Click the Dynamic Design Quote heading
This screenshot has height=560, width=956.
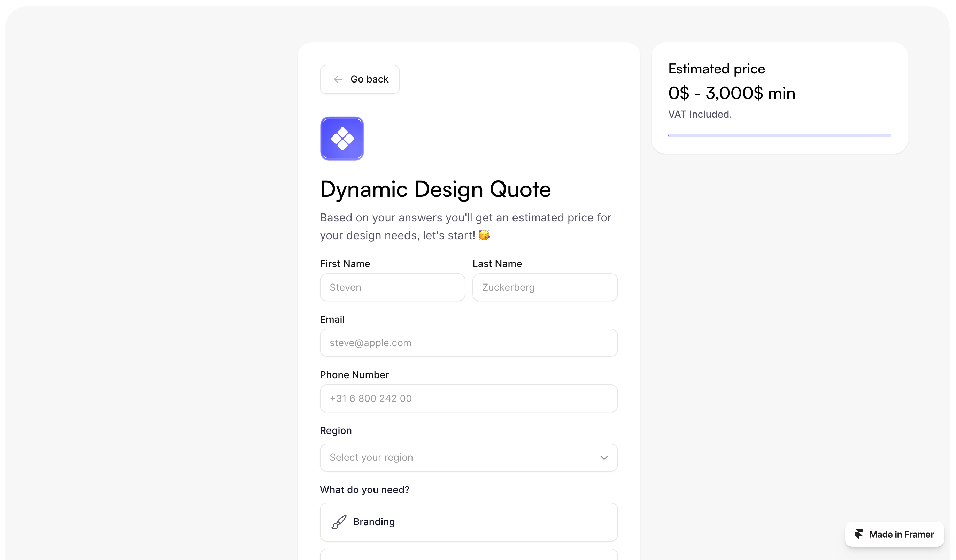tap(435, 189)
